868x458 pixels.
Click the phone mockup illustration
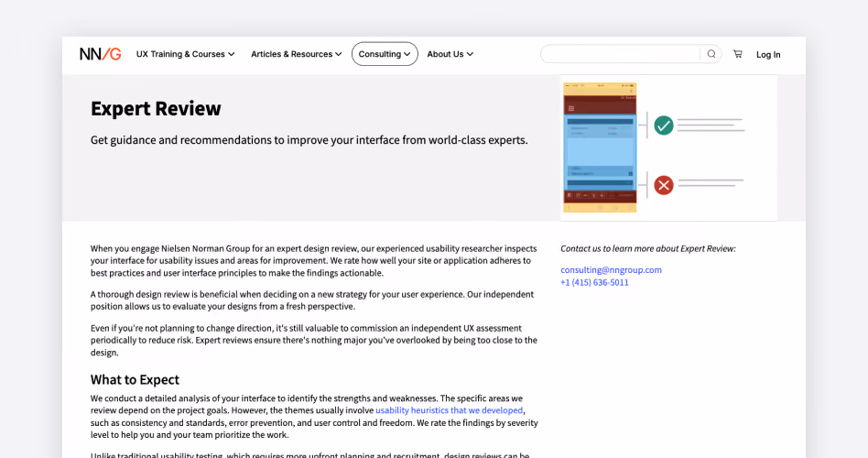[x=600, y=147]
